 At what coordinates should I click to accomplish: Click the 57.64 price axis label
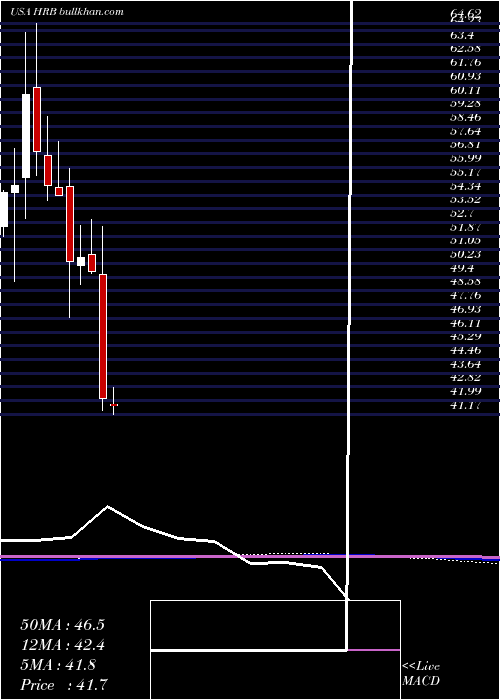(x=465, y=131)
